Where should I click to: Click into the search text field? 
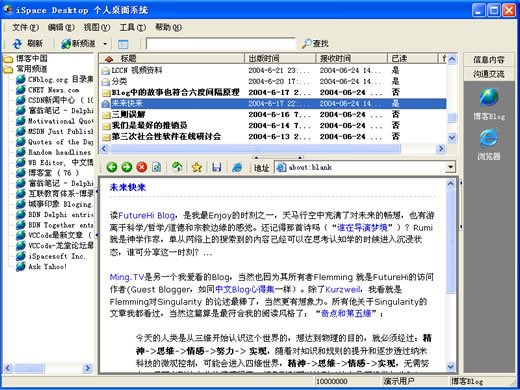pyautogui.click(x=221, y=44)
